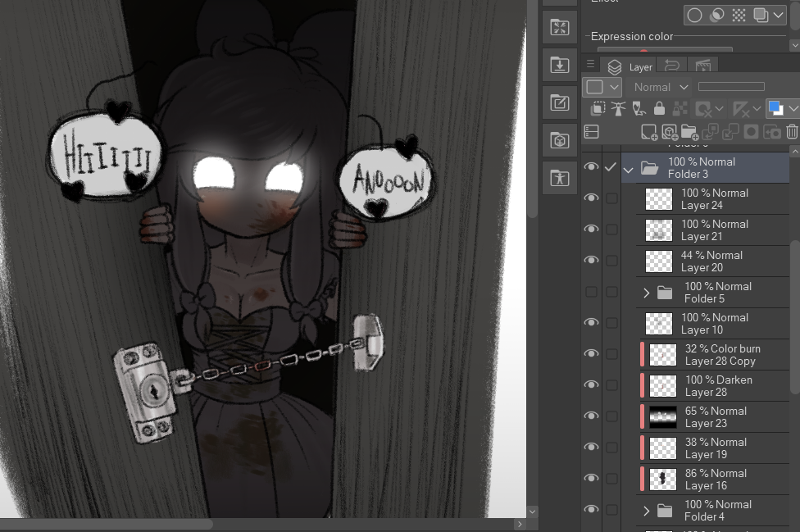Click the blue and white layer color swatch
800x532 pixels.
(x=775, y=109)
